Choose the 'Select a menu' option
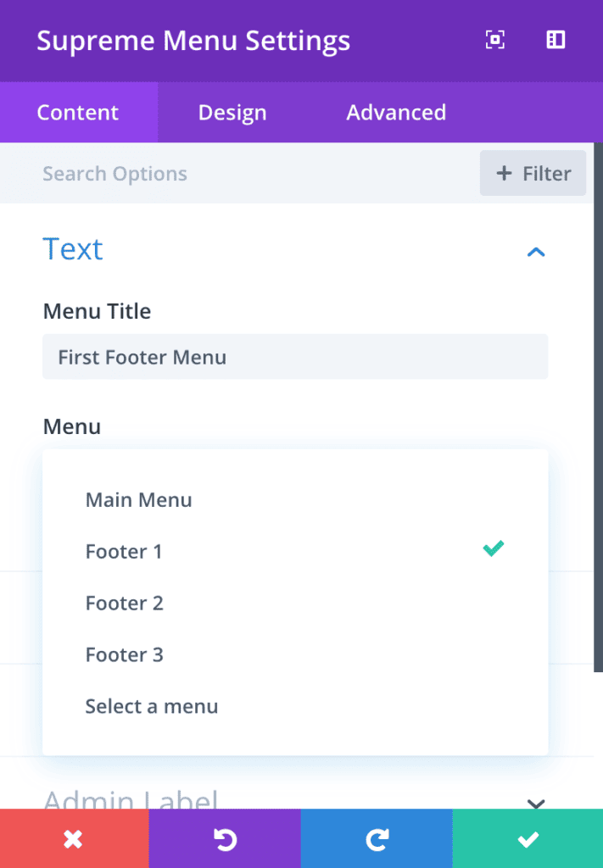 pos(151,706)
